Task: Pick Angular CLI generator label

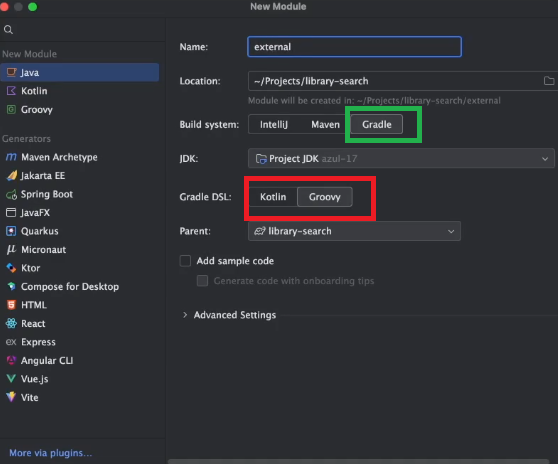Action: click(47, 360)
